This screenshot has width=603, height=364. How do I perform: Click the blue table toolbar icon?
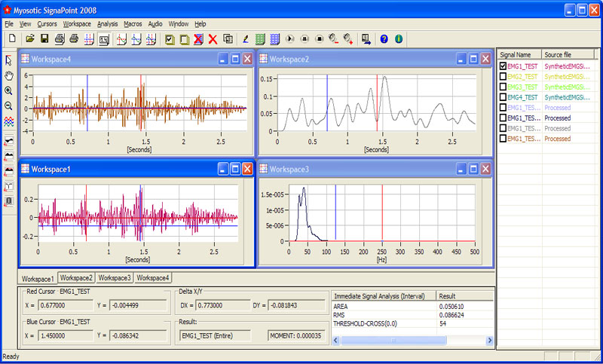click(x=274, y=39)
